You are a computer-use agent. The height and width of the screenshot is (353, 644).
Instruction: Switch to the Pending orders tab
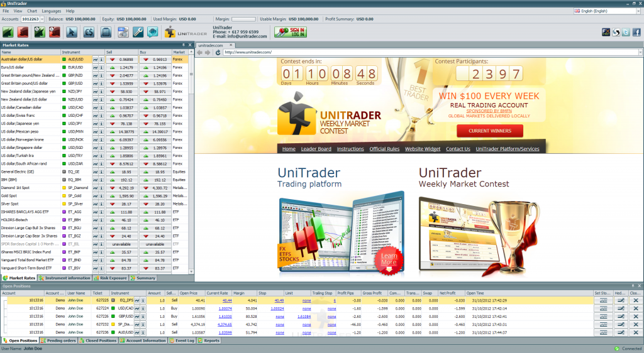(60, 340)
